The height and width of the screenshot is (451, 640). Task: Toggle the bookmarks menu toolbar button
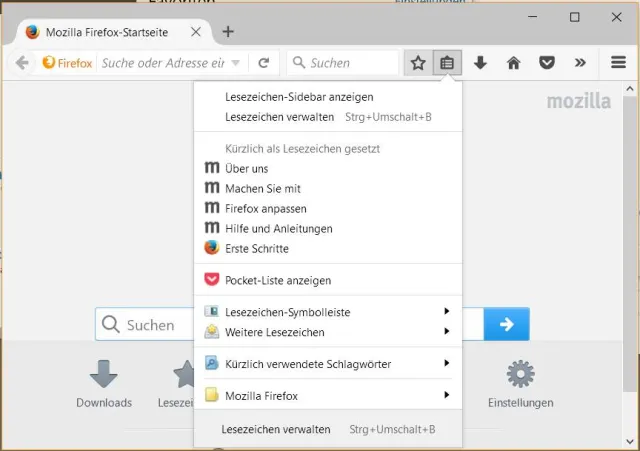[447, 63]
